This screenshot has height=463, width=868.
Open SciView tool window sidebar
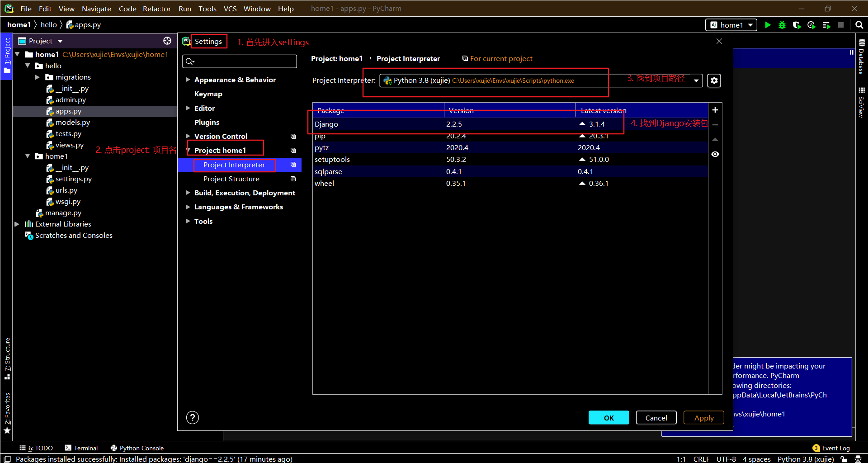pos(862,102)
